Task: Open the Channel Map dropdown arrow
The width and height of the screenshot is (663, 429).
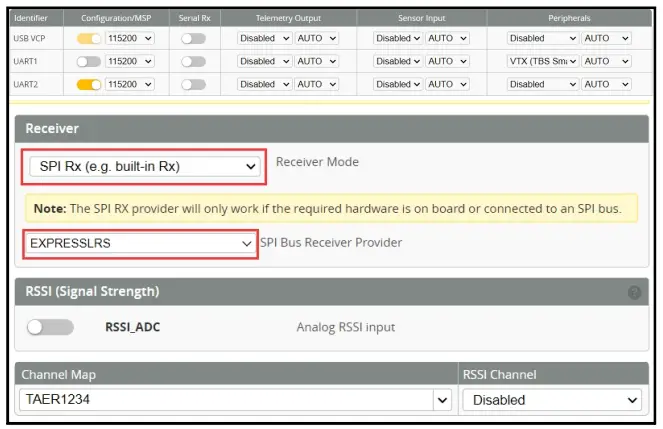Action: coord(443,400)
